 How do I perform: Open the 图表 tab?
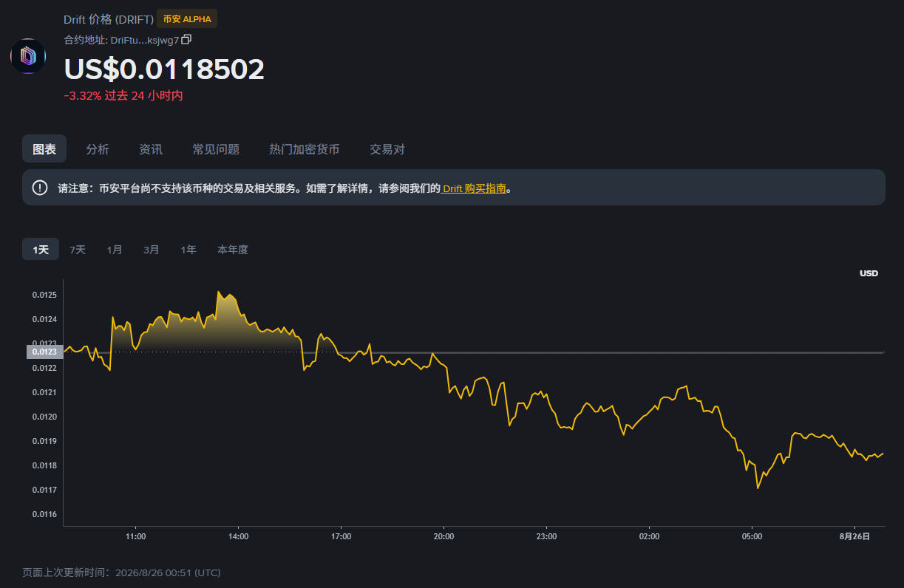click(x=44, y=149)
